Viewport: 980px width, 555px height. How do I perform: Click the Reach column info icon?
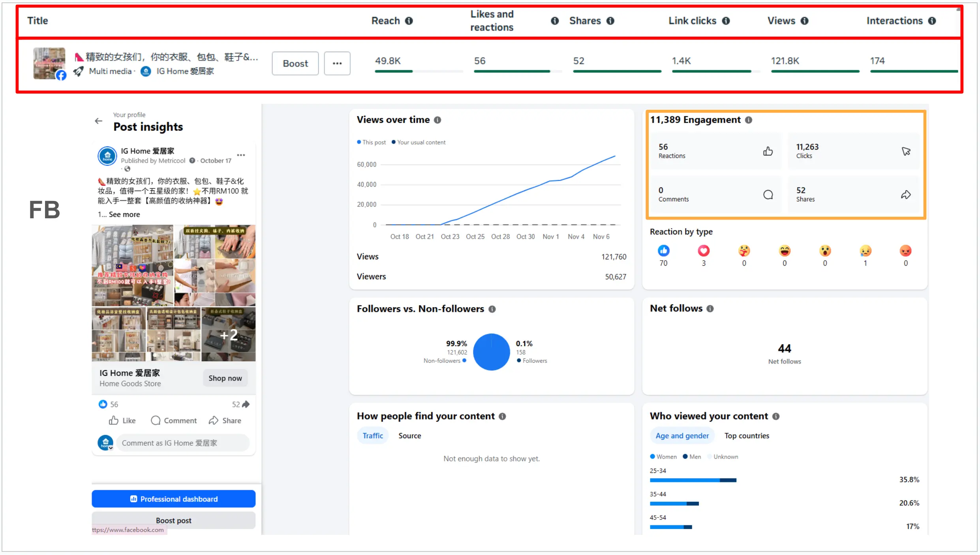click(x=409, y=21)
